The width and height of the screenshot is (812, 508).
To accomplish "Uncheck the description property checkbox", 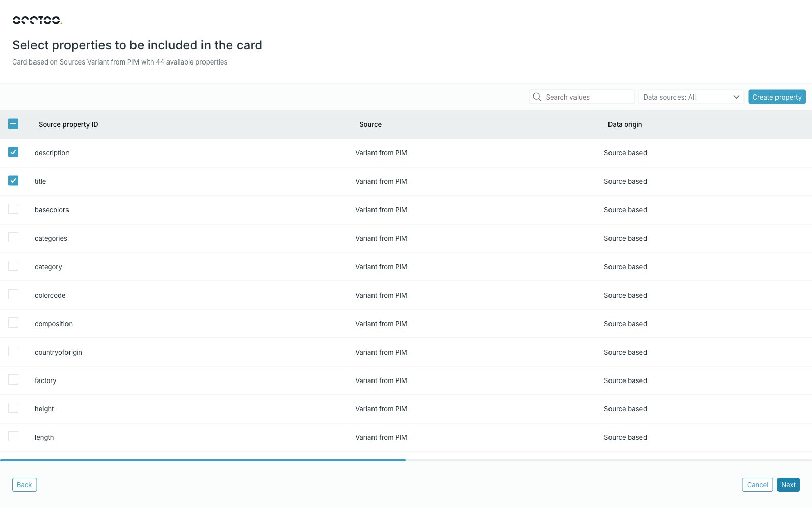I will click(13, 152).
